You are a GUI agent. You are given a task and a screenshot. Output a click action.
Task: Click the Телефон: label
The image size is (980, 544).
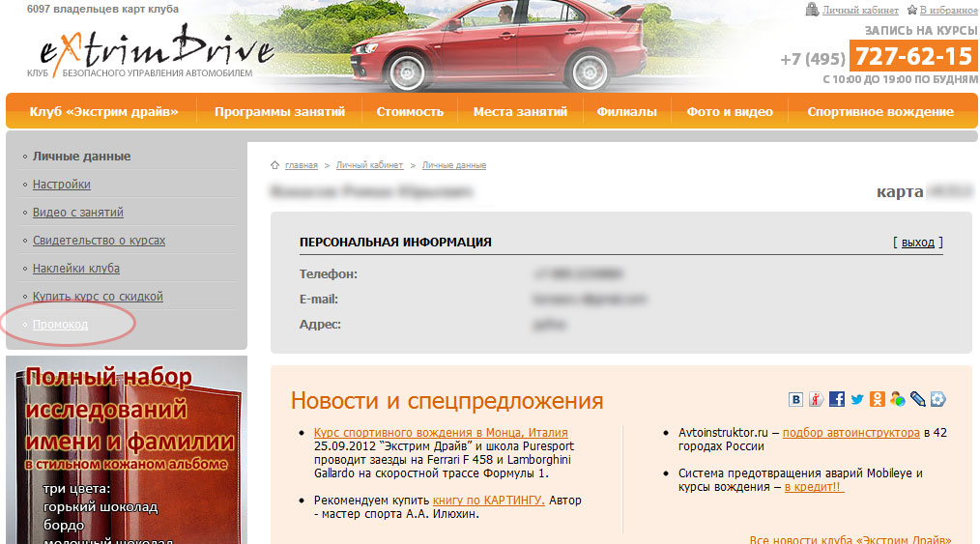(x=329, y=274)
